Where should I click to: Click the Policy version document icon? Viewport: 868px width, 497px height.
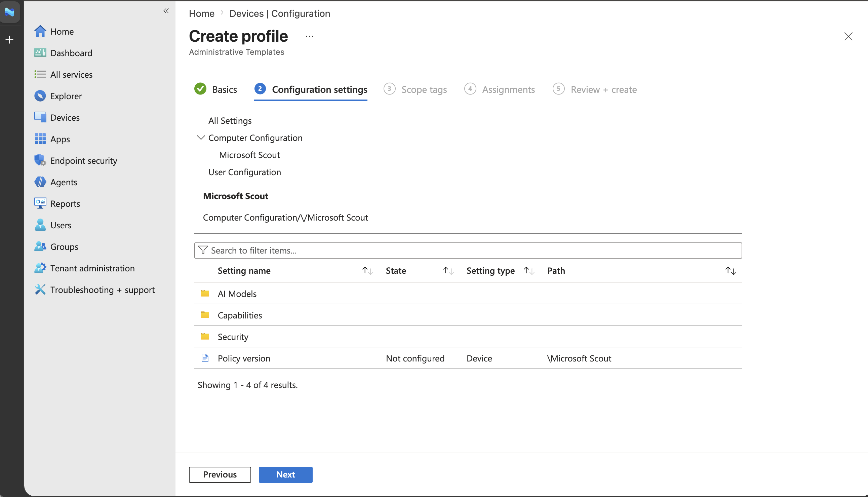(205, 358)
